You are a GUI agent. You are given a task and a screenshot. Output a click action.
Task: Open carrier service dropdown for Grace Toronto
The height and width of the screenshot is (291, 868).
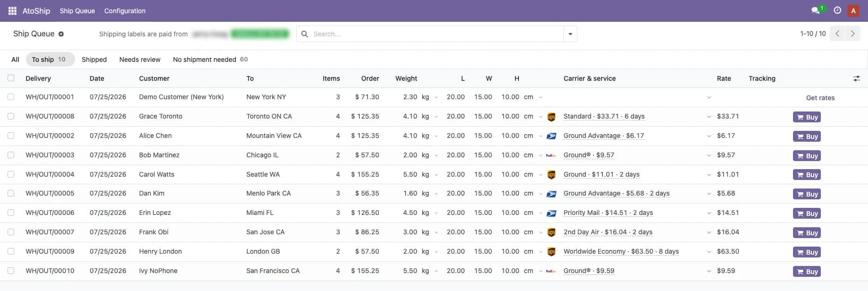click(x=709, y=117)
